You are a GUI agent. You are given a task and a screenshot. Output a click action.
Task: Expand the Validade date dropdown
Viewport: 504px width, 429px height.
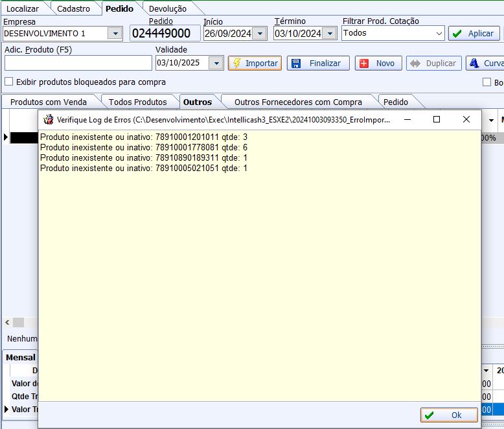[216, 63]
